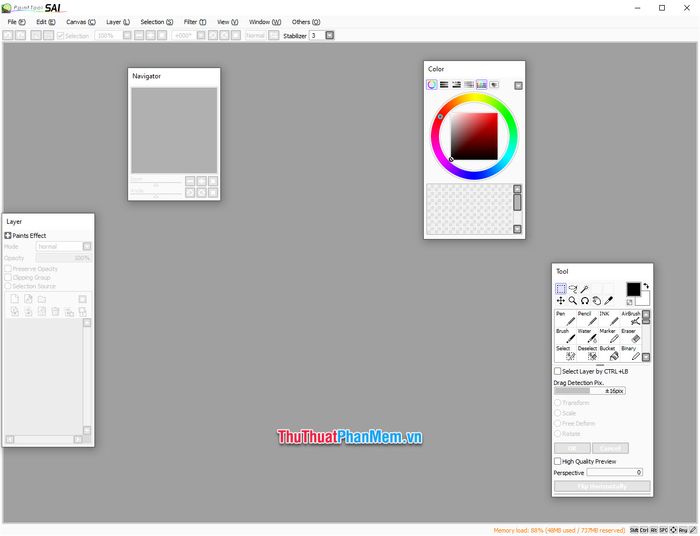Open the rotation angle dropdown in toolbar
Screen dimensions: 700x536
point(201,35)
